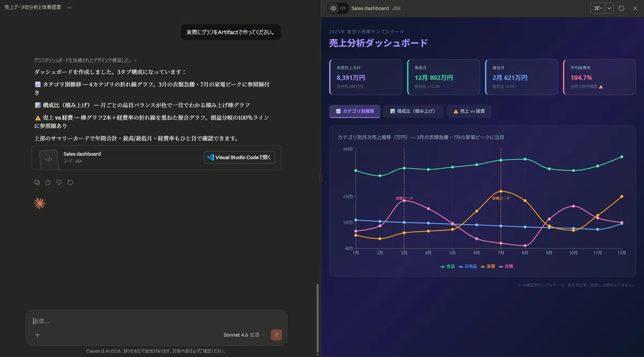The width and height of the screenshot is (644, 357).
Task: Click the 104.7% expense ratio value
Action: coord(581,78)
